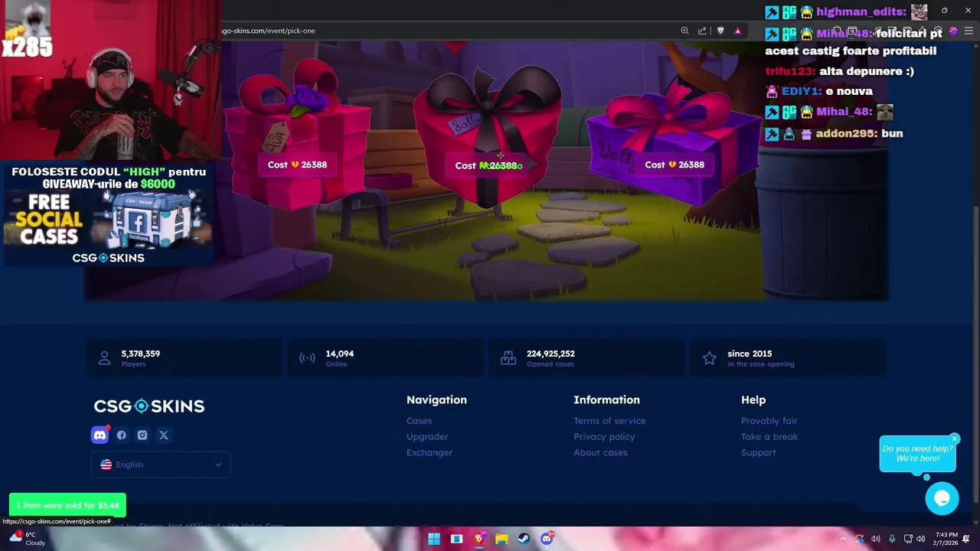The height and width of the screenshot is (551, 980).
Task: Open Steam from the taskbar
Action: (524, 539)
